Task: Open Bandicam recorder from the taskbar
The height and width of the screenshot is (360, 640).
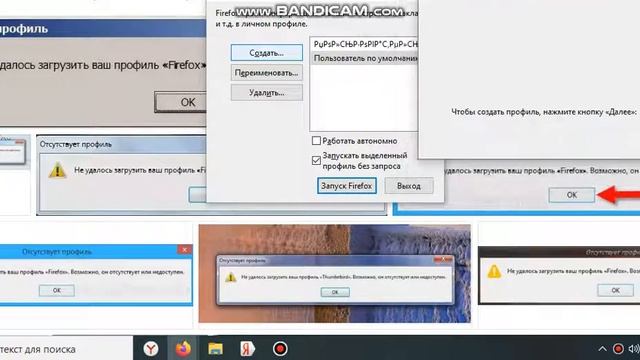Action: click(x=280, y=349)
